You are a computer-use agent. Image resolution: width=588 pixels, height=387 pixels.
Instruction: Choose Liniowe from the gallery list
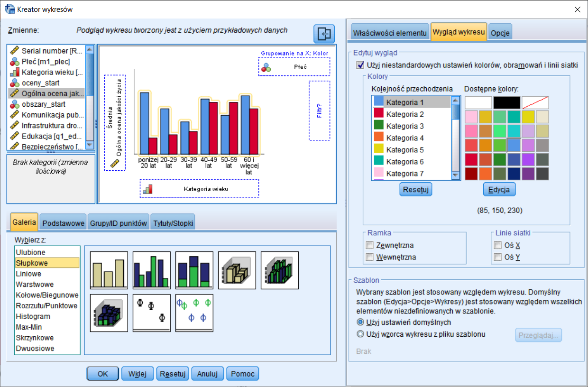[x=47, y=274]
